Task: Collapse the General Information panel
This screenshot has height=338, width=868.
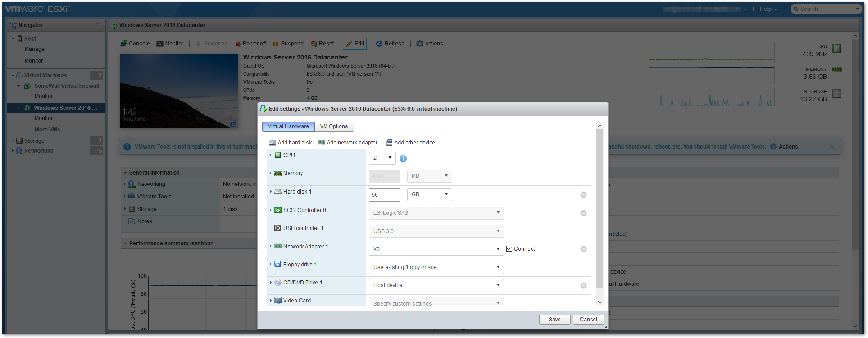Action: coord(125,173)
